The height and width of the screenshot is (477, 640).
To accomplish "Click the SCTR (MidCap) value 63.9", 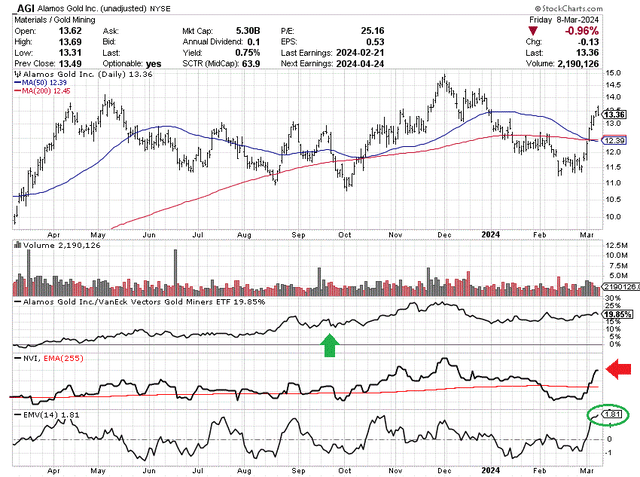I will (x=251, y=64).
